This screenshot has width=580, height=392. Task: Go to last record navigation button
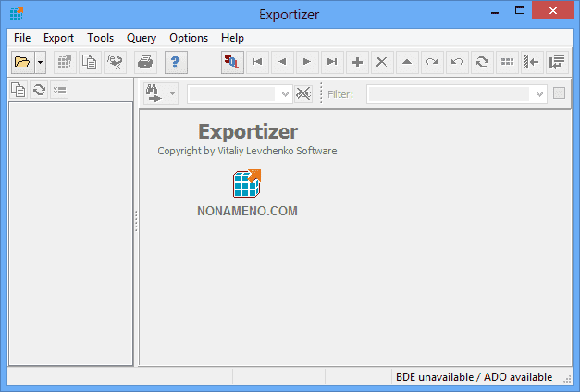click(332, 62)
